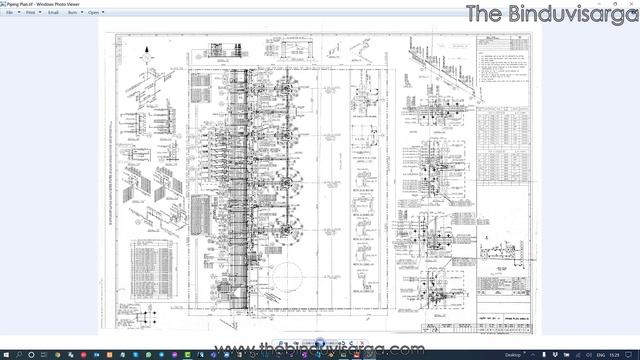Image resolution: width=640 pixels, height=360 pixels.
Task: Expand the File dropdown arrow
Action: click(x=19, y=12)
